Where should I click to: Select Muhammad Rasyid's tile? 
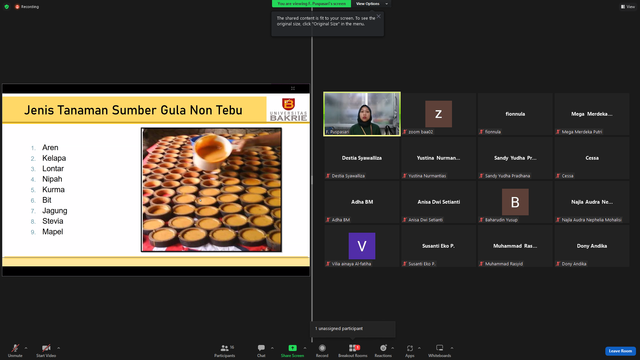(515, 246)
